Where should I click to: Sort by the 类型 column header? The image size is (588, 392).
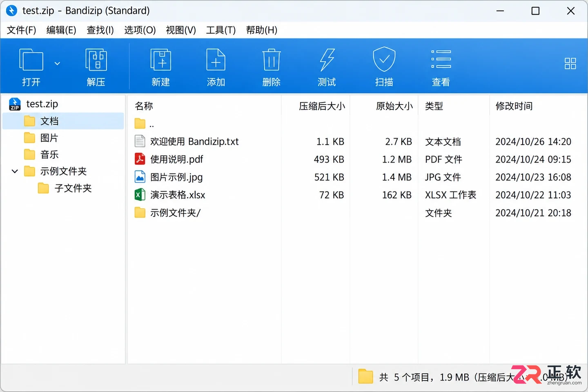click(x=434, y=106)
